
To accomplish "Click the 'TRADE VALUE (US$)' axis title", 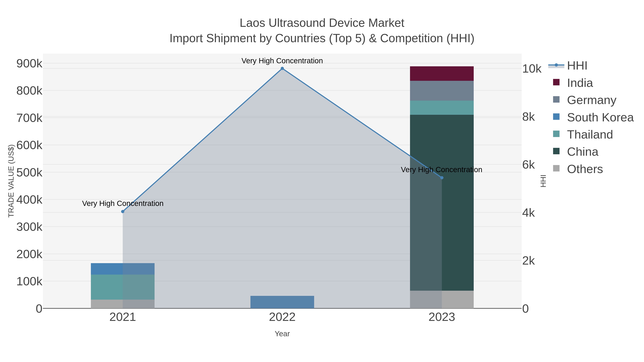I will point(11,181).
